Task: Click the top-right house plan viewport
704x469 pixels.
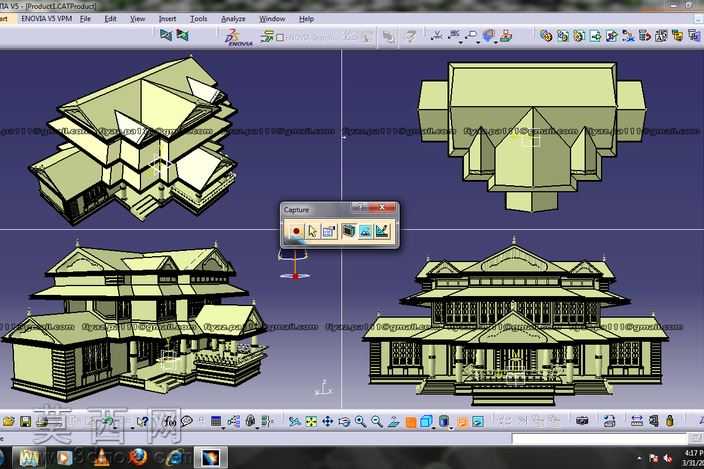Action: pos(523,139)
